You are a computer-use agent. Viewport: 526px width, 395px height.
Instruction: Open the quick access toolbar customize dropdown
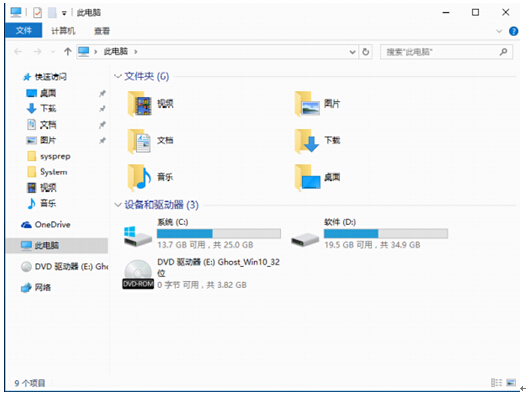(64, 13)
